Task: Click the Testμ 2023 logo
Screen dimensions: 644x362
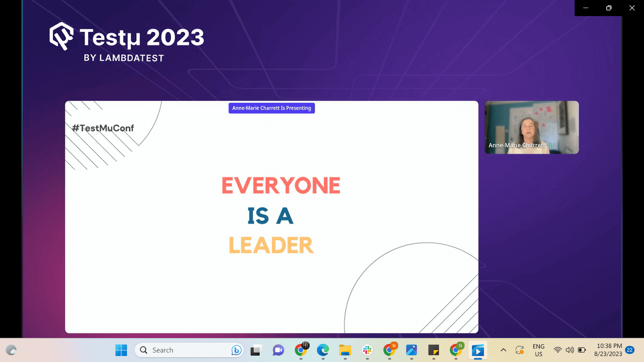Action: pyautogui.click(x=127, y=37)
